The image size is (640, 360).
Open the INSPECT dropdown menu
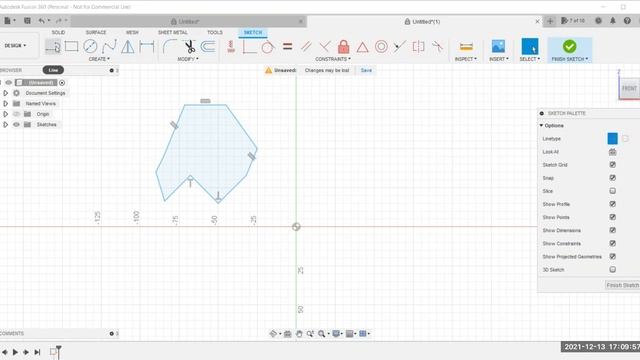coord(466,59)
